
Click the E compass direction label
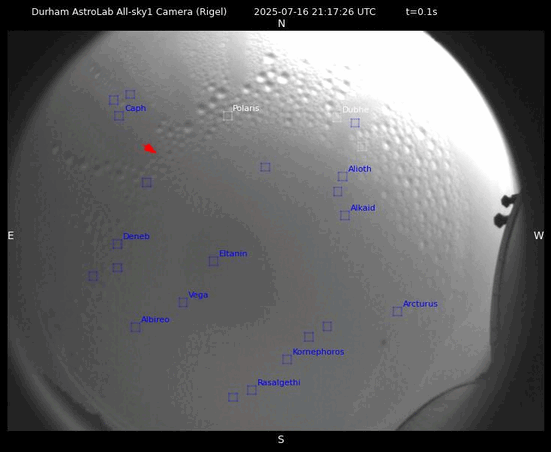click(x=11, y=235)
